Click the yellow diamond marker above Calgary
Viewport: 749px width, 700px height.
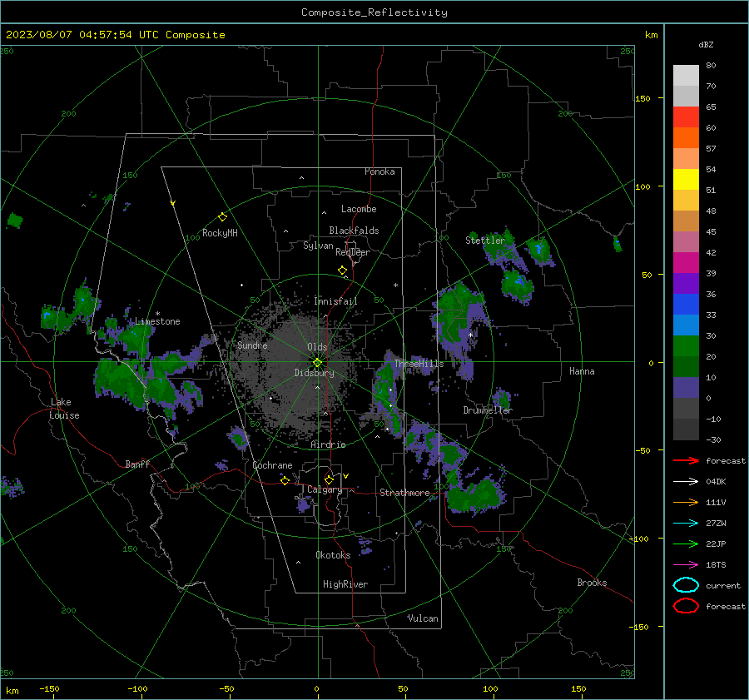coord(329,479)
